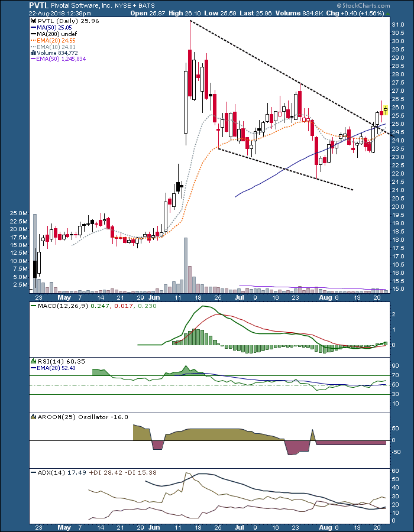Click the 60 level label on ADX axis
Image resolution: width=414 pixels, height=532 pixels.
pos(394,471)
